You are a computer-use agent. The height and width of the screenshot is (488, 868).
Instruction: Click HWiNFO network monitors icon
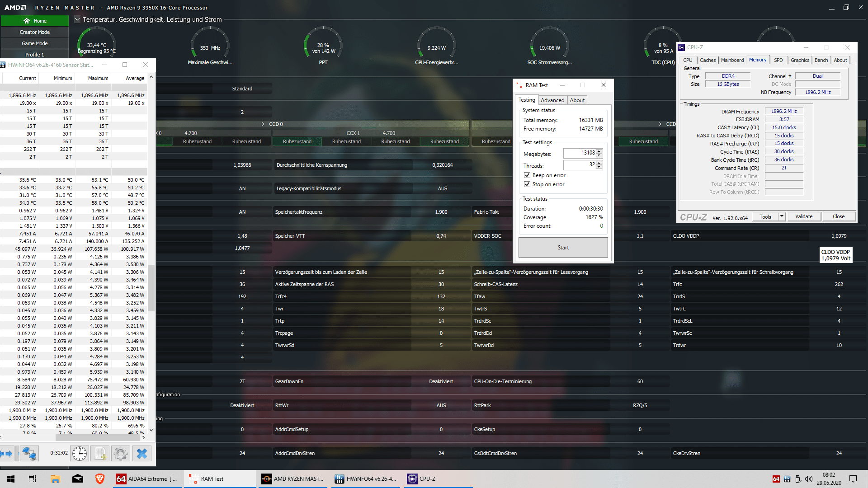[29, 453]
